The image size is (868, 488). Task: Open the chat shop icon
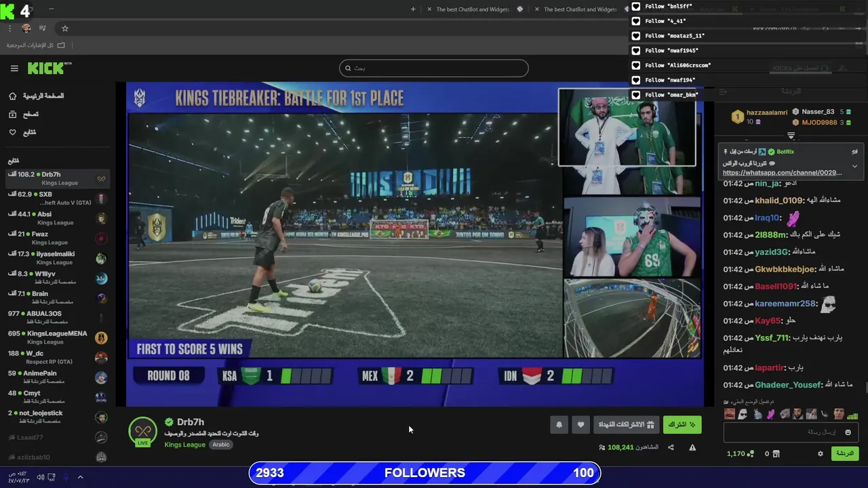pyautogui.click(x=776, y=453)
